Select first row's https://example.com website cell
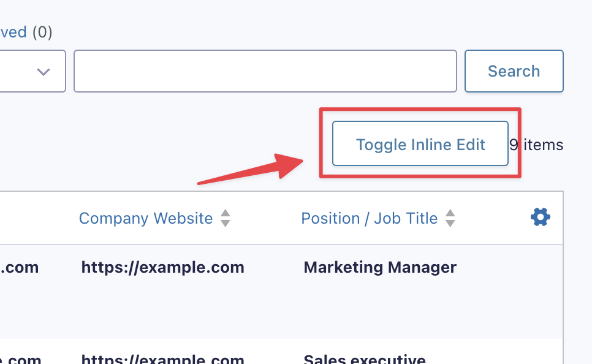This screenshot has width=592, height=364. pyautogui.click(x=162, y=267)
